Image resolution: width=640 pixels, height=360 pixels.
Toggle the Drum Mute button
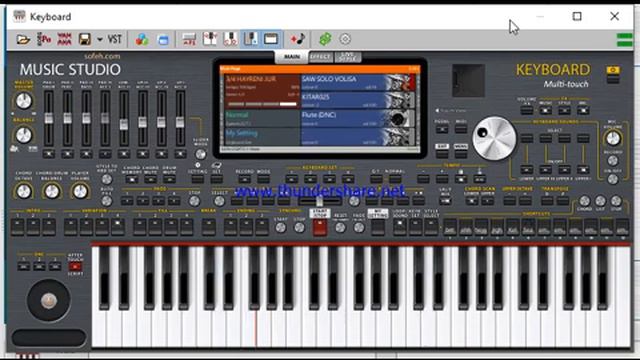169,179
